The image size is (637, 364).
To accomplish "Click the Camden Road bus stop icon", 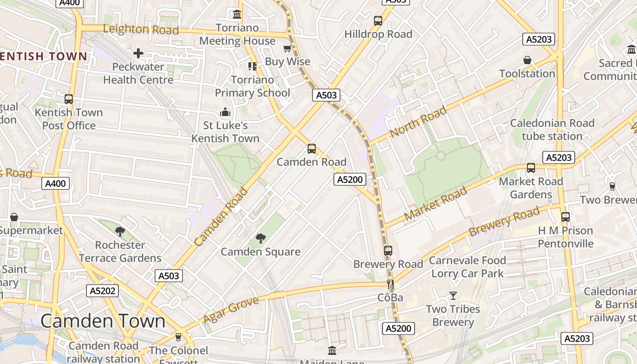I will click(x=312, y=149).
